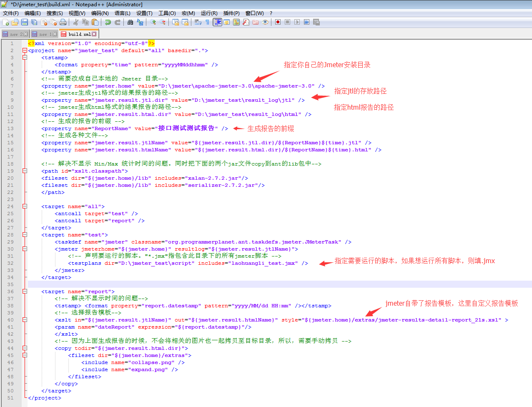Click the Close All documents toolbar icon

53,22
